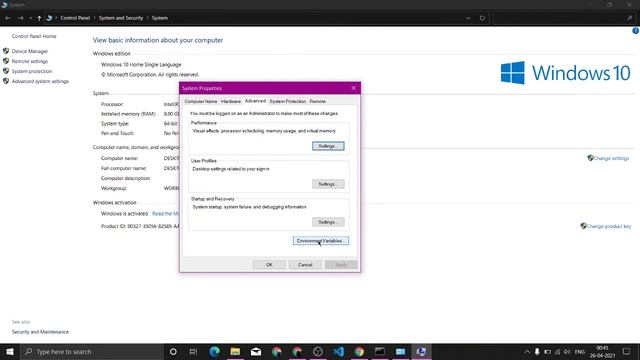Open recent locations dropdown arrow

point(30,18)
